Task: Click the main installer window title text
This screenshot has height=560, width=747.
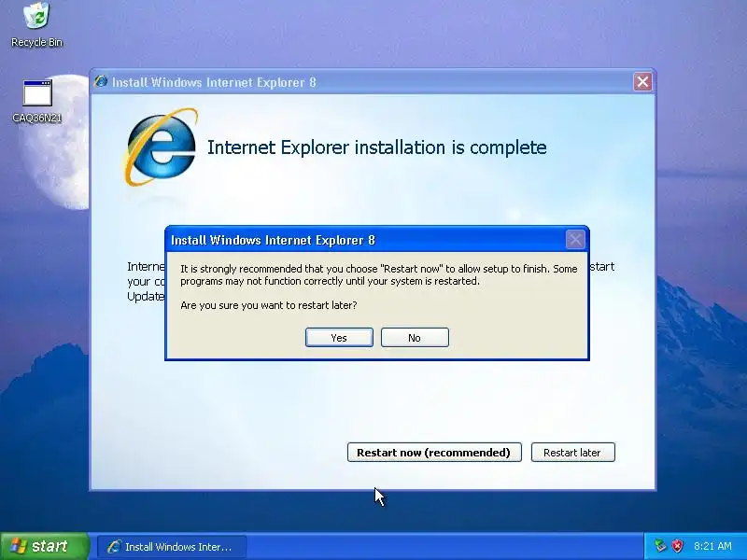Action: [x=214, y=82]
